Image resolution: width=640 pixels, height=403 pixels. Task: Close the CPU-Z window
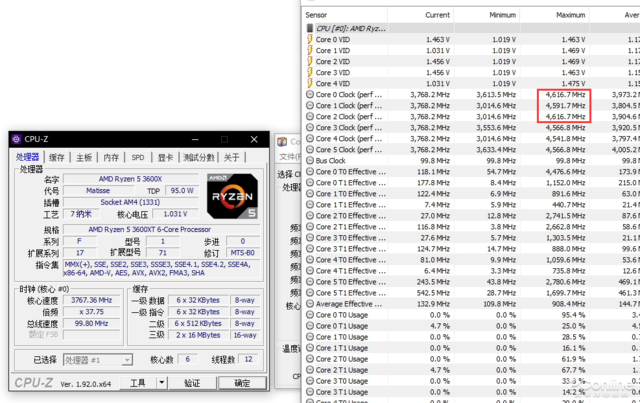254,140
